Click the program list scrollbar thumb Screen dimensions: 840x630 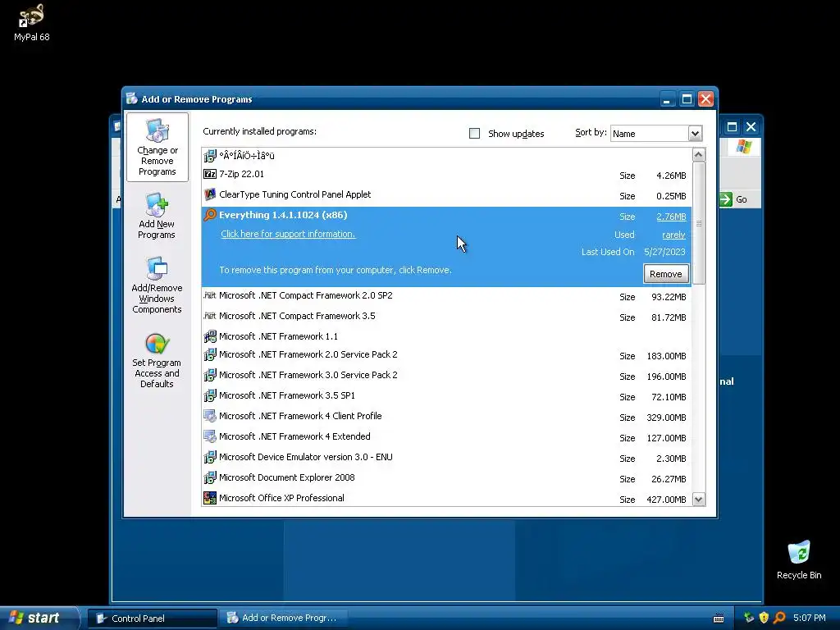click(699, 223)
